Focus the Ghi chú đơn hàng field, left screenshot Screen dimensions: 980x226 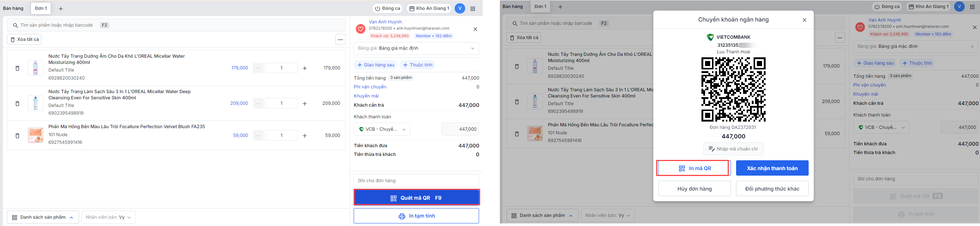coord(416,181)
